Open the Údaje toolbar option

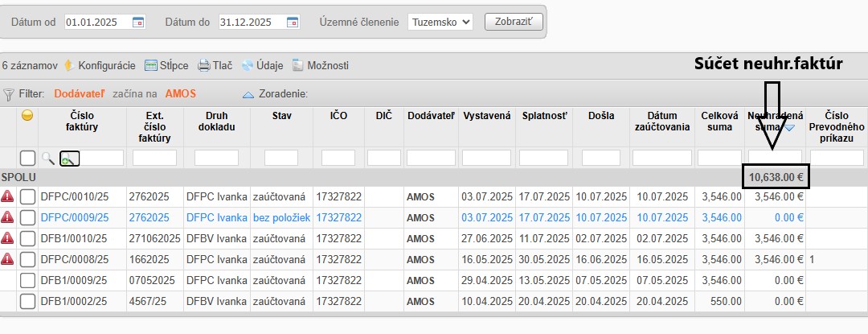click(x=262, y=65)
